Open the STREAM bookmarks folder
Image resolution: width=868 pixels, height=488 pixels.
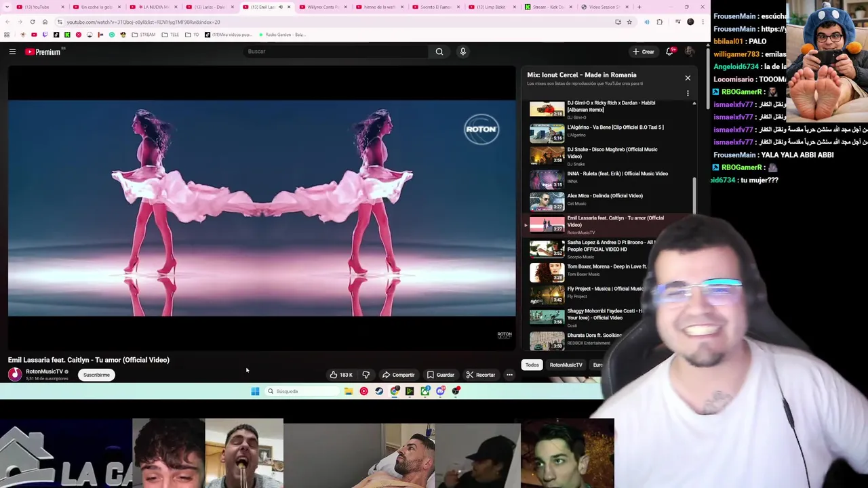point(144,35)
